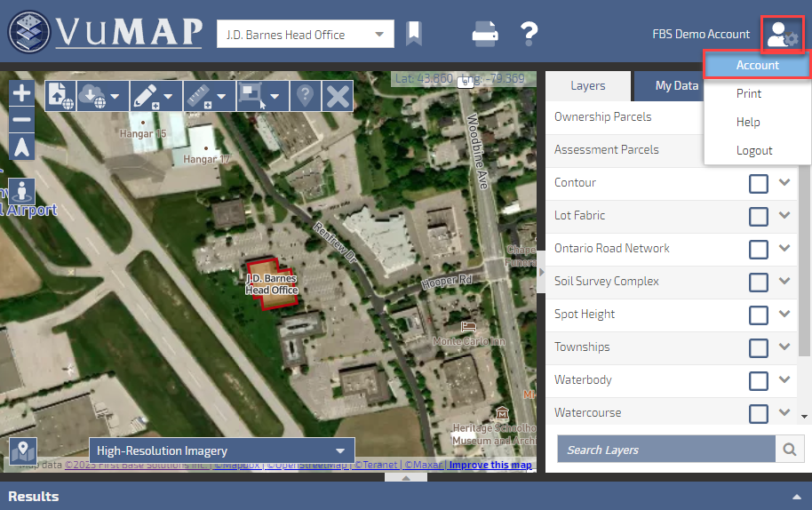This screenshot has height=510, width=812.
Task: Select the ruler measurement tool
Action: coord(199,95)
